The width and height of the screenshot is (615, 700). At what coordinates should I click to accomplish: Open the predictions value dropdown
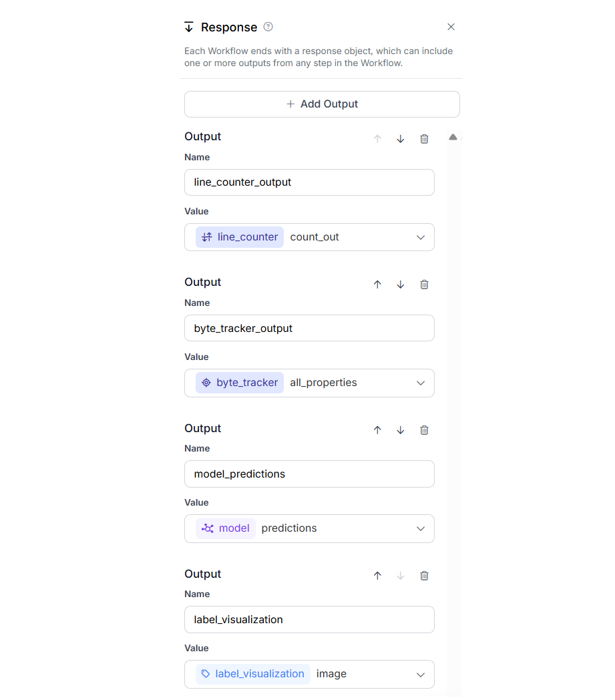click(421, 528)
